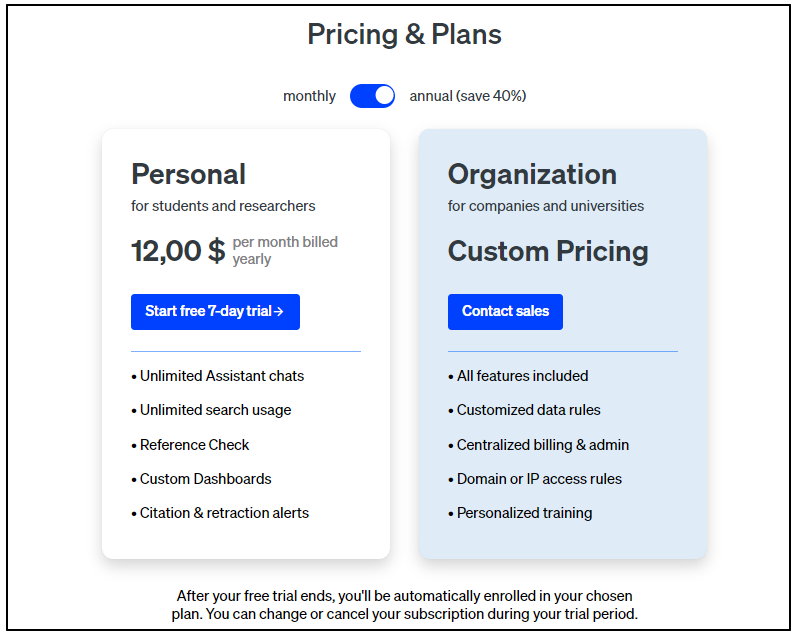Select the "Reference Check" feature item
The height and width of the screenshot is (632, 795).
tap(194, 445)
